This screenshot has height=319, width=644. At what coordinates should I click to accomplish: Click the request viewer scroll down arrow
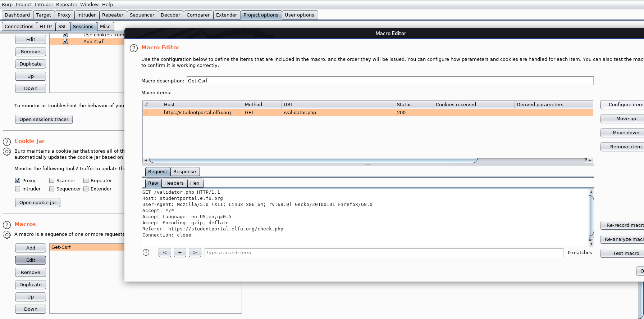point(591,244)
